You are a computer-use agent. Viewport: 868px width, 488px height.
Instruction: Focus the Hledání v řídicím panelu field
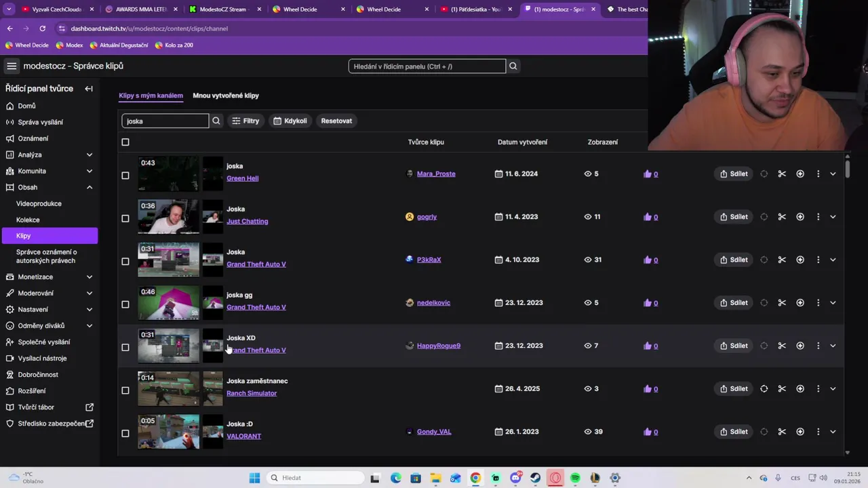tap(427, 66)
